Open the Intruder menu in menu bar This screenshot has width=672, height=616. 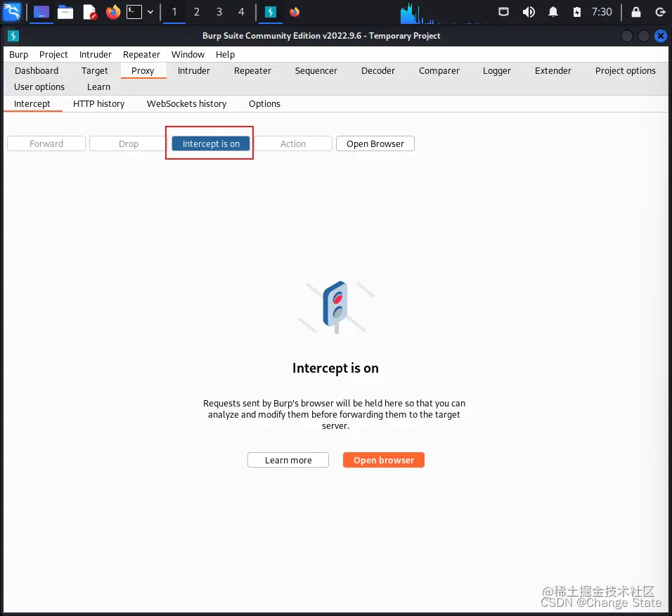[95, 54]
